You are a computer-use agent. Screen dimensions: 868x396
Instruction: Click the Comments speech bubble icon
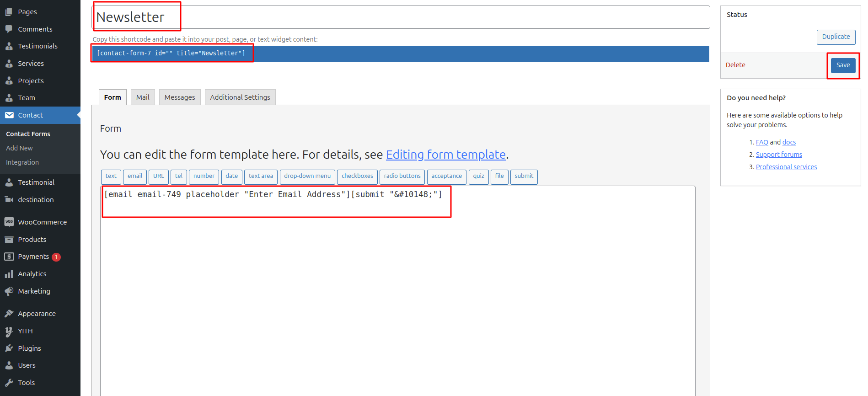point(9,29)
